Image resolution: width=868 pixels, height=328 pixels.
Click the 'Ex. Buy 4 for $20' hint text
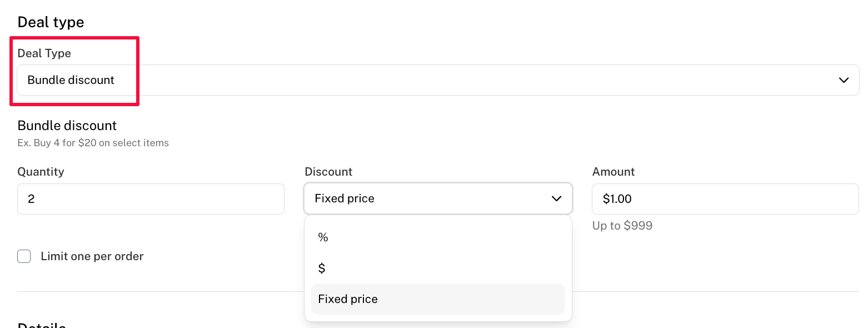pyautogui.click(x=93, y=143)
